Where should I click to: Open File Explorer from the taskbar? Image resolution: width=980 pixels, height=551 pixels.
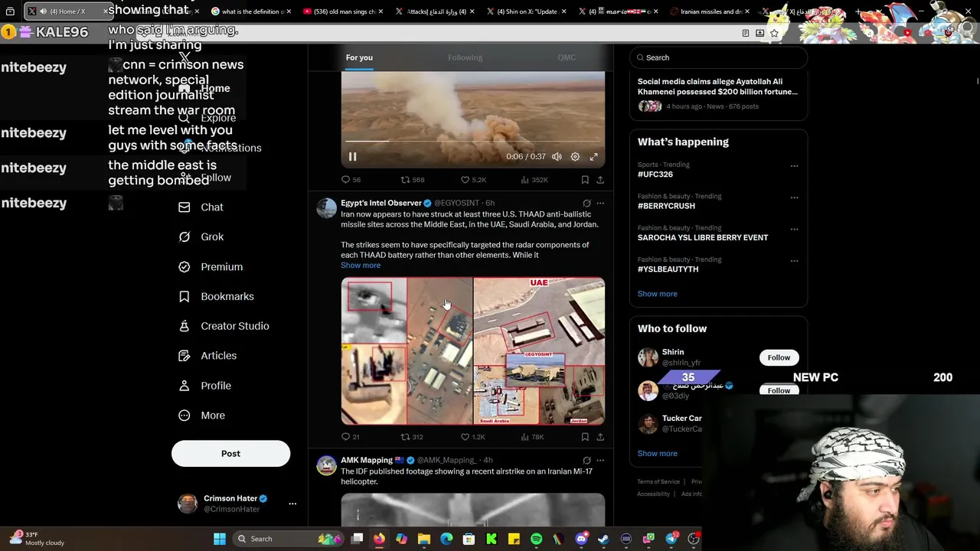[x=424, y=539]
